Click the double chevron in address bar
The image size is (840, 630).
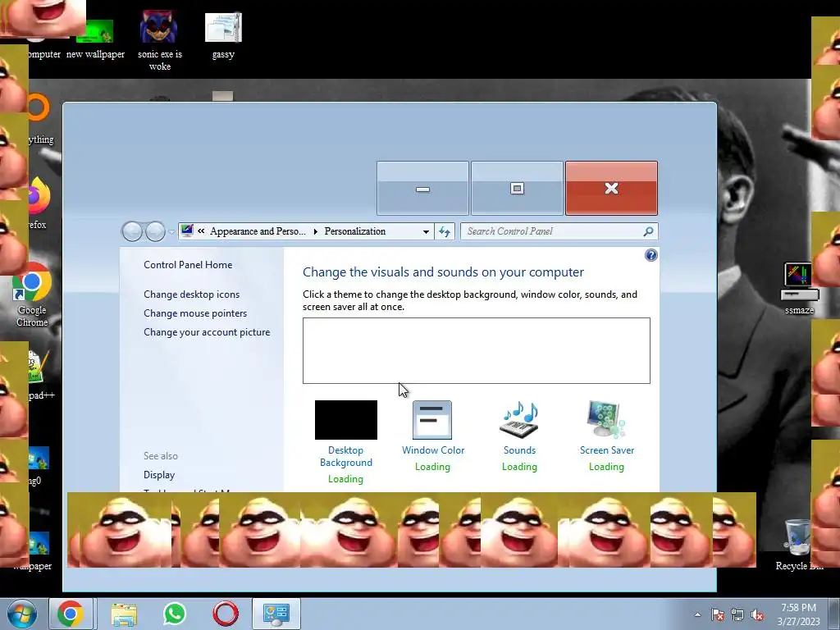[201, 231]
